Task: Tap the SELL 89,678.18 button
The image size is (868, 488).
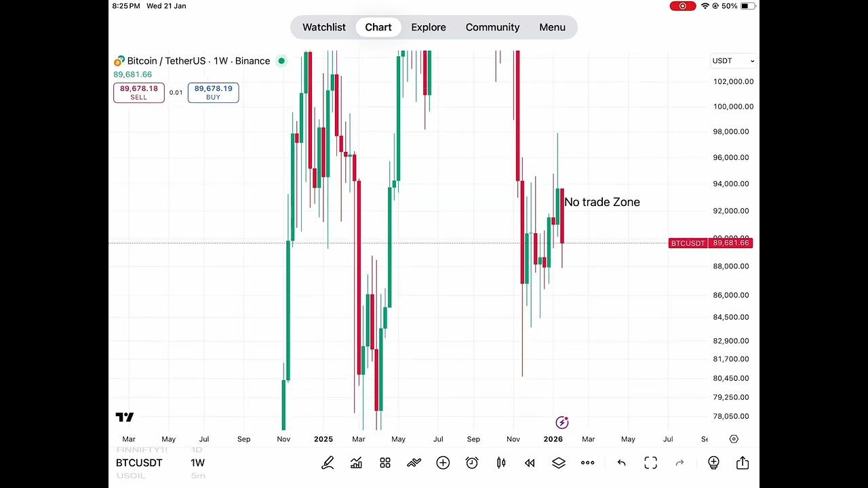Action: tap(139, 93)
